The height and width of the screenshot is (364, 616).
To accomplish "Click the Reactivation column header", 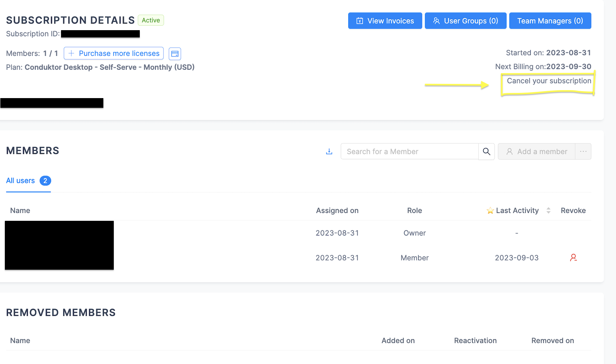I will pos(475,340).
